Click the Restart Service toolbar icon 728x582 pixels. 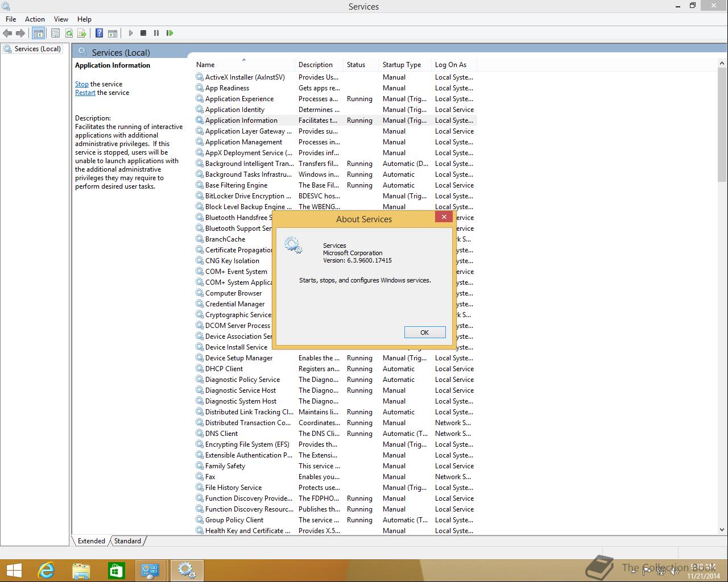169,33
